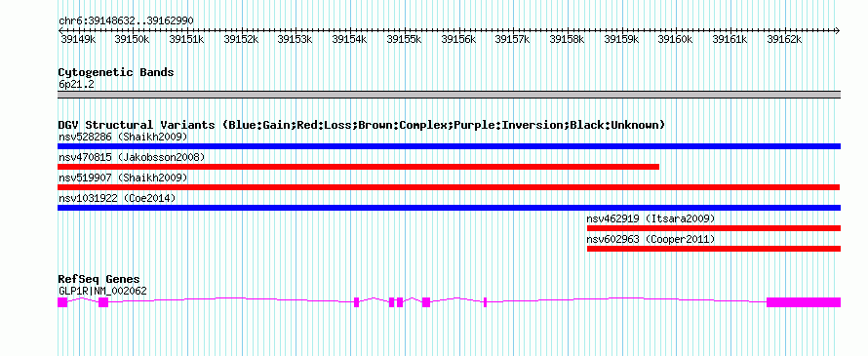Click the GLP1R|NM_002062 gene label
The height and width of the screenshot is (356, 868).
pos(102,291)
